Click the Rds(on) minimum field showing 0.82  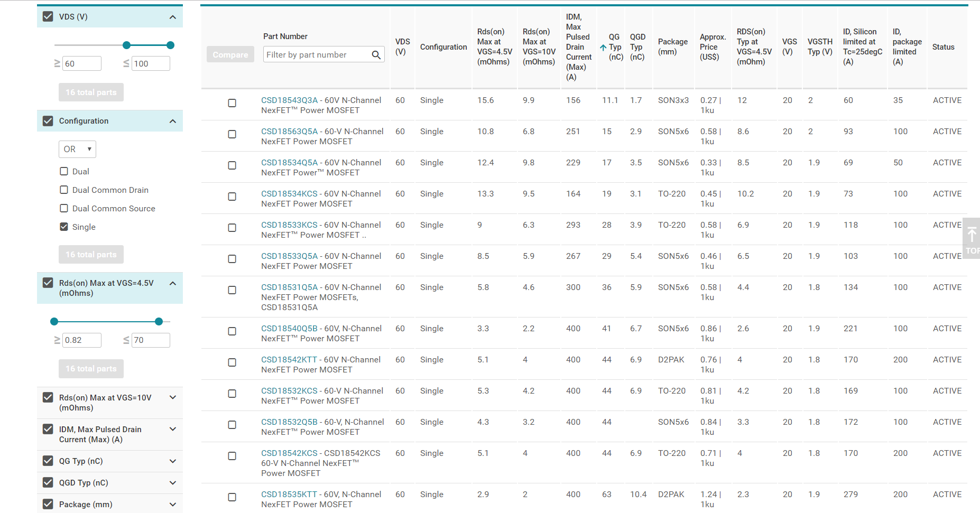[82, 340]
